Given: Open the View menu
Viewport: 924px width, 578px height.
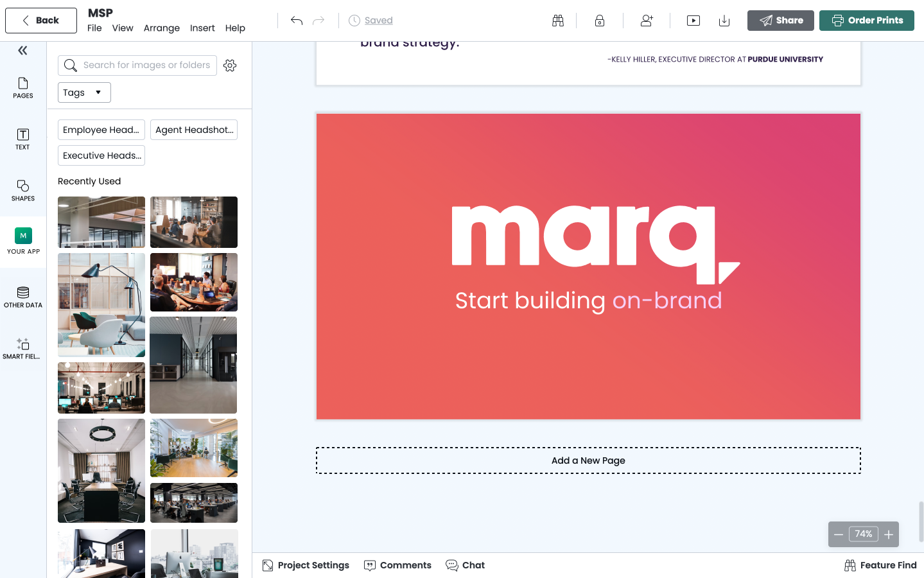Looking at the screenshot, I should (x=123, y=28).
